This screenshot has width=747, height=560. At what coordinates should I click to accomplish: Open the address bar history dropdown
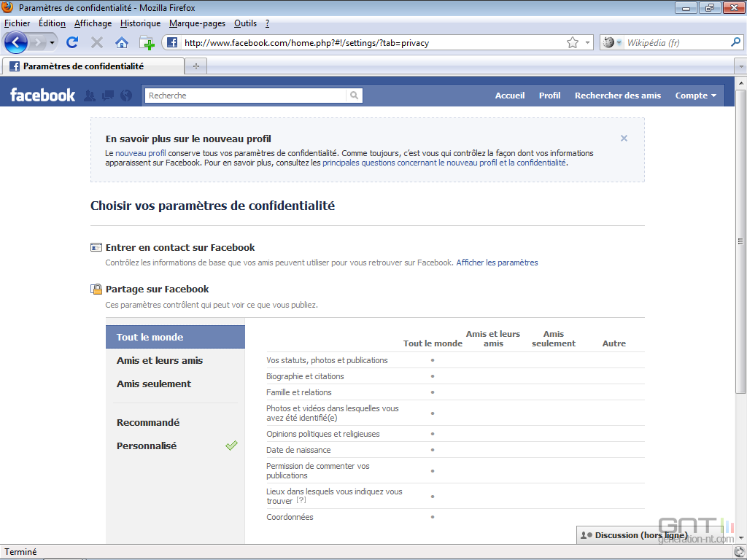tap(587, 42)
